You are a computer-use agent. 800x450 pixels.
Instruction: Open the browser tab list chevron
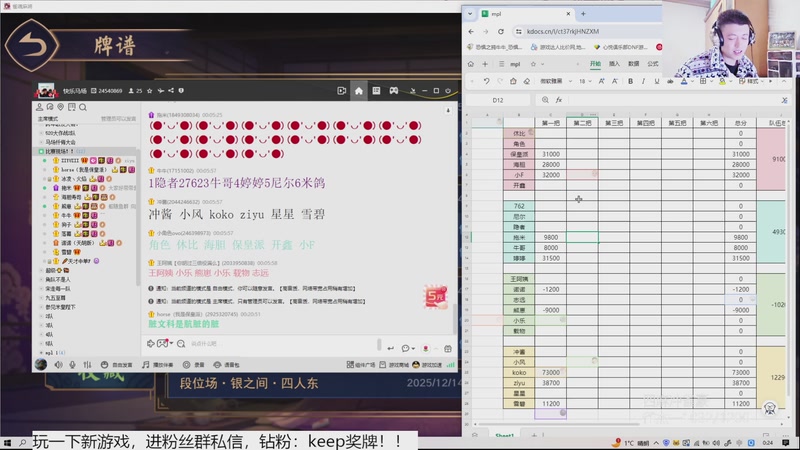(470, 14)
